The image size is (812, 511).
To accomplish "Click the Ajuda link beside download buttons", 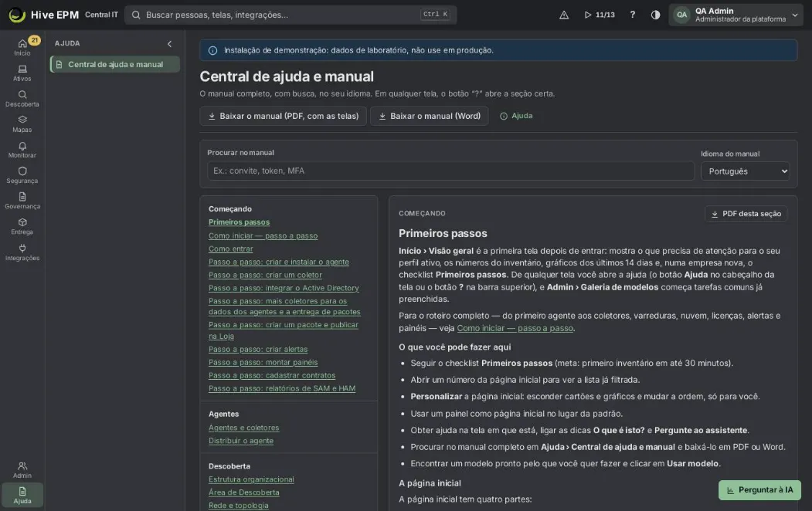I will click(516, 116).
